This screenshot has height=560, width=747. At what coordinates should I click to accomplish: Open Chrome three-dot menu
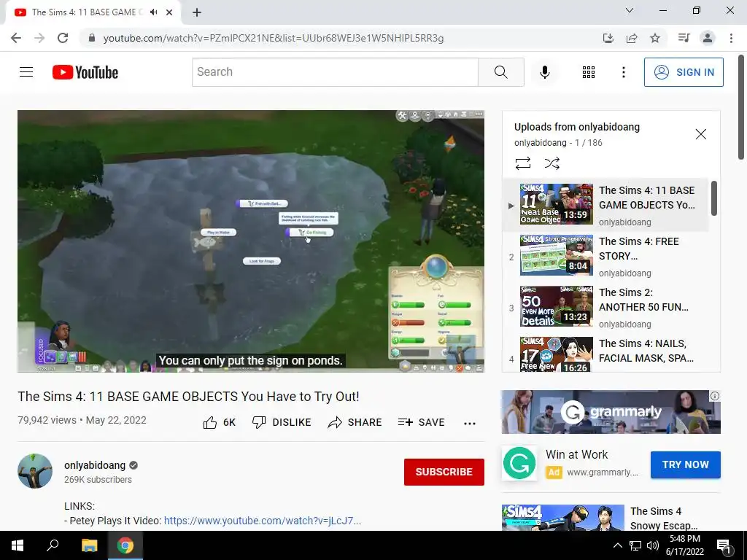731,38
